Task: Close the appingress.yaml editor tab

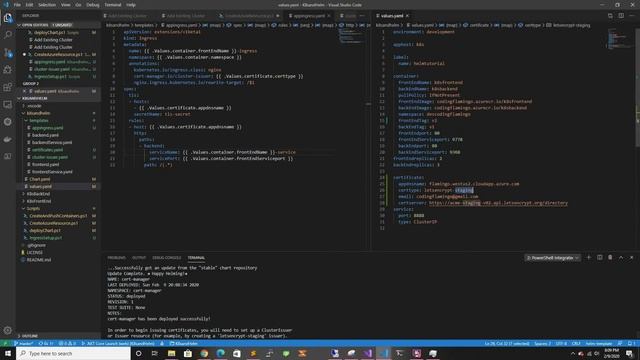Action: click(329, 16)
